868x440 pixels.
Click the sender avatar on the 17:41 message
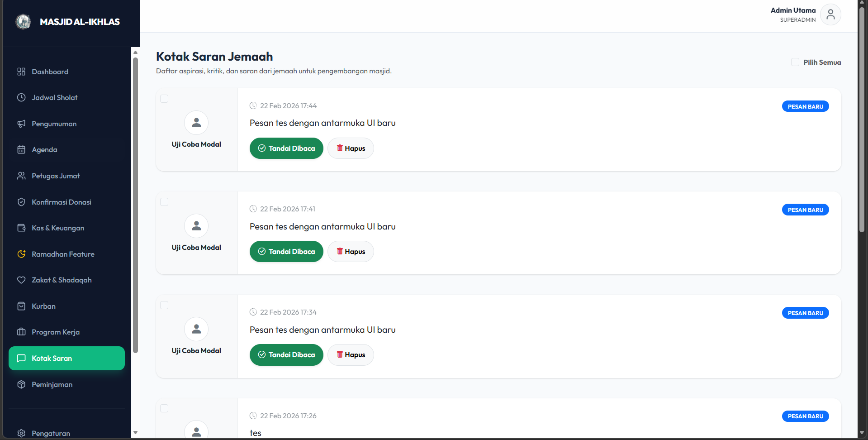196,226
